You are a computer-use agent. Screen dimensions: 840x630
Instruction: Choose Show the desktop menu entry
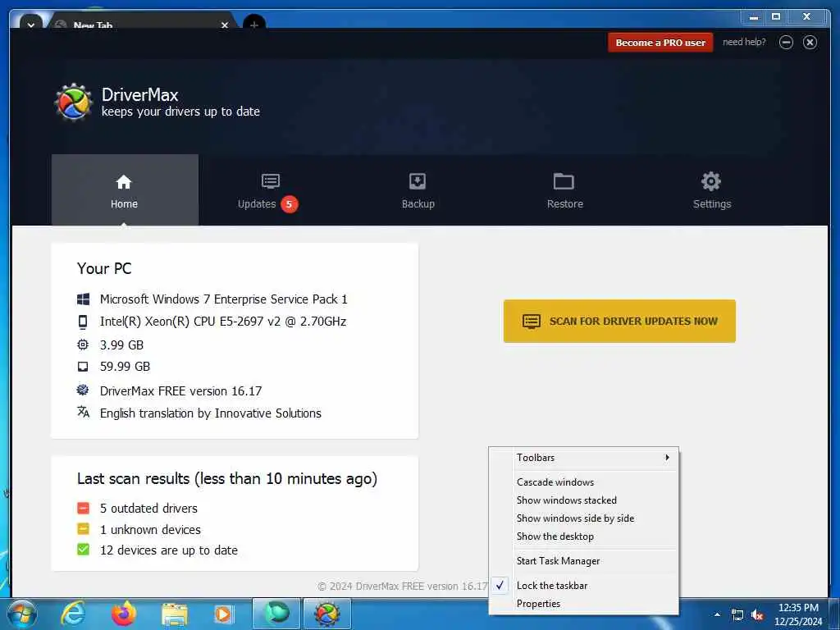584,536
